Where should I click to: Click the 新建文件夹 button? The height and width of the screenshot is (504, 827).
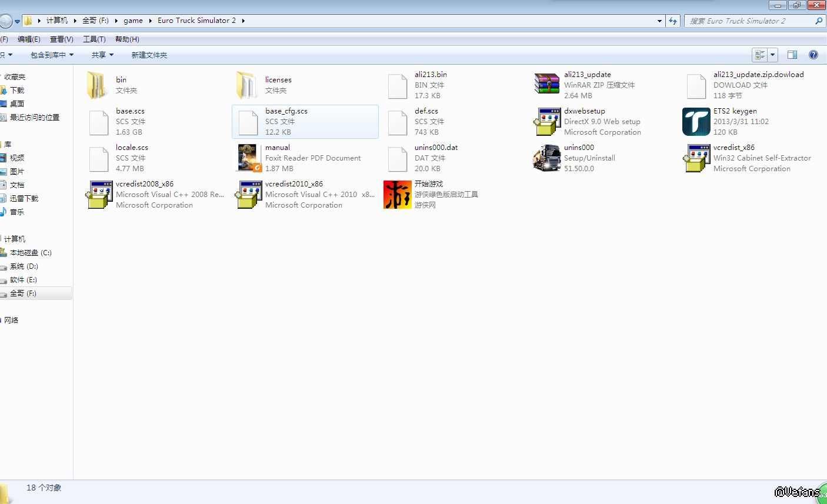pos(149,55)
